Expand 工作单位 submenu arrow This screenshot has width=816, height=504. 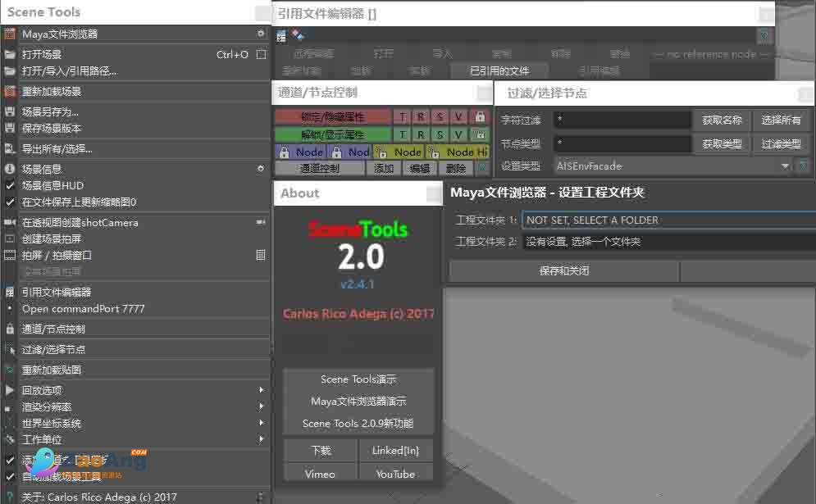point(262,439)
